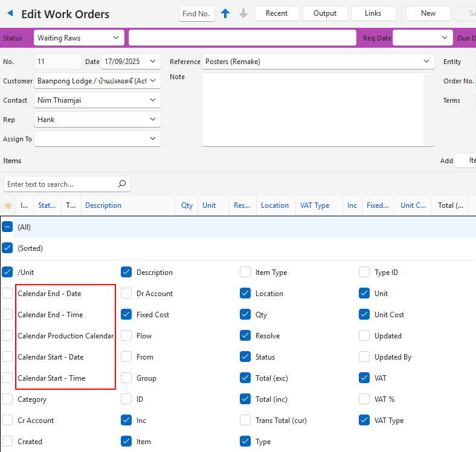This screenshot has height=452, width=476.
Task: Click the blue back arrow beside Edit Work Orders
Action: point(10,13)
